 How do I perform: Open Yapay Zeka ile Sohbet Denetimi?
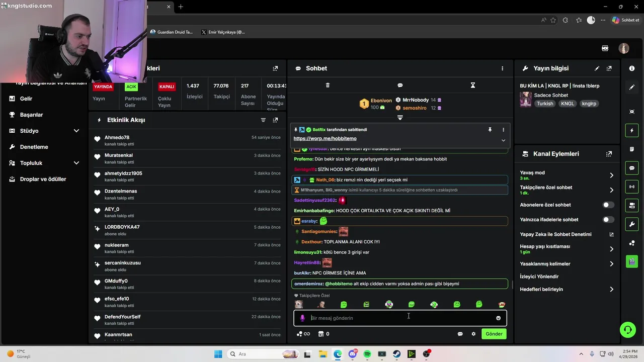tap(567, 234)
